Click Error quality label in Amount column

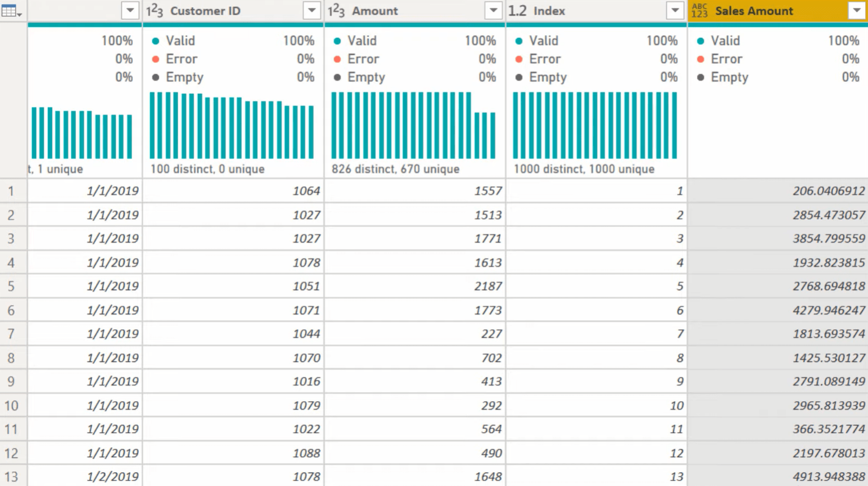(363, 59)
